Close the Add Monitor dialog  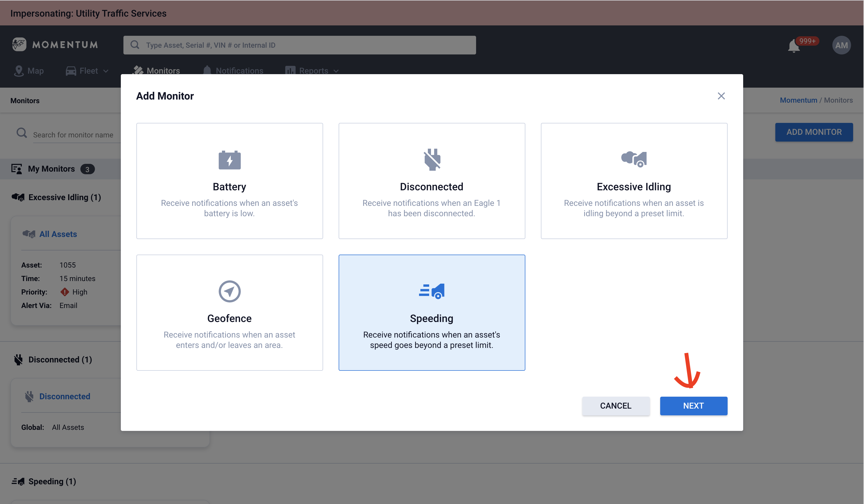coord(721,96)
